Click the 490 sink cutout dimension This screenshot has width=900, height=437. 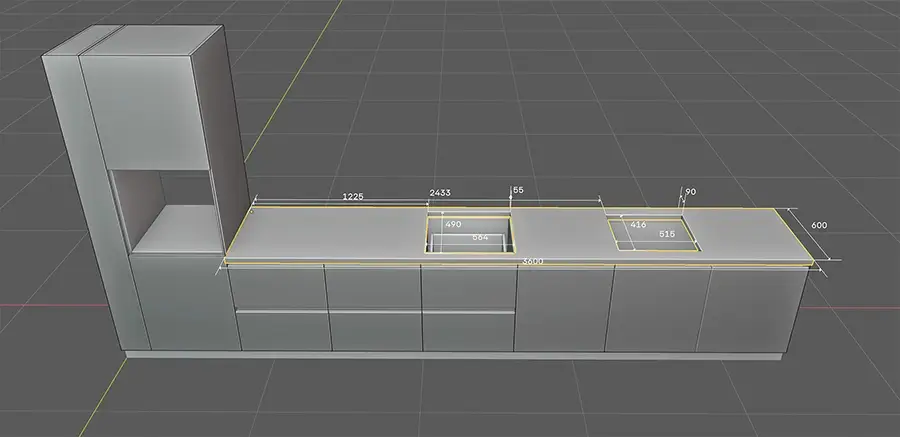[452, 225]
